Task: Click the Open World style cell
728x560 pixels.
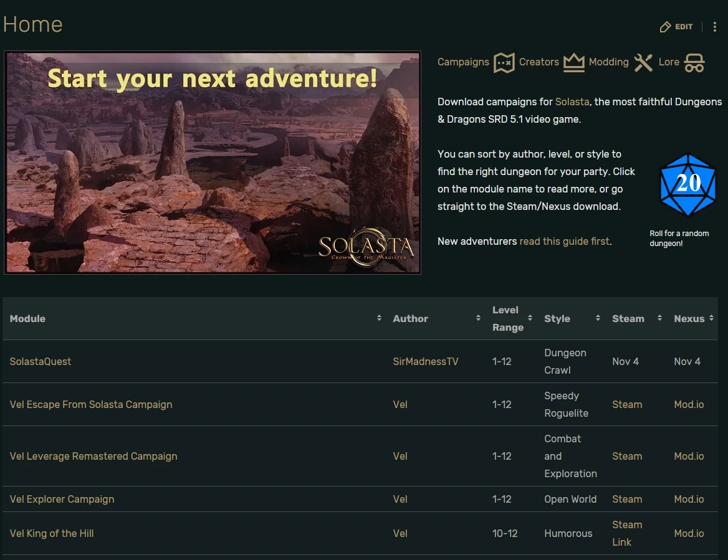Action: pos(570,499)
